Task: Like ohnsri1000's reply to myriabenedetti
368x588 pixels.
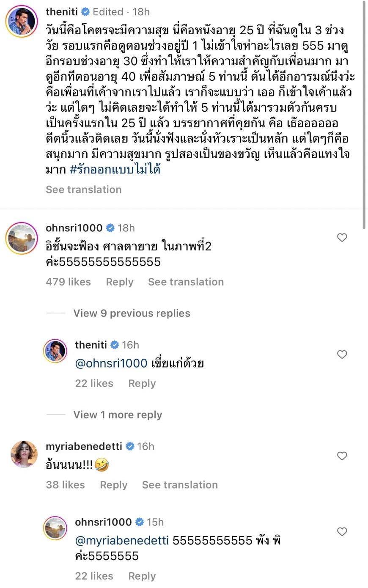Action: click(x=342, y=532)
